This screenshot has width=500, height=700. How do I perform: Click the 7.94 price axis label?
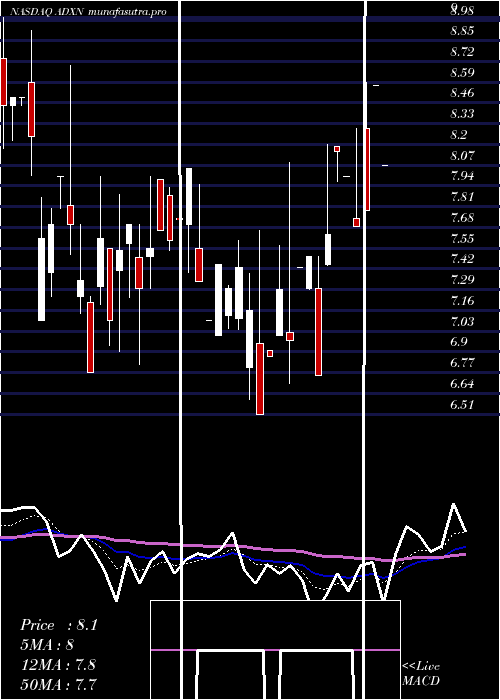[462, 176]
